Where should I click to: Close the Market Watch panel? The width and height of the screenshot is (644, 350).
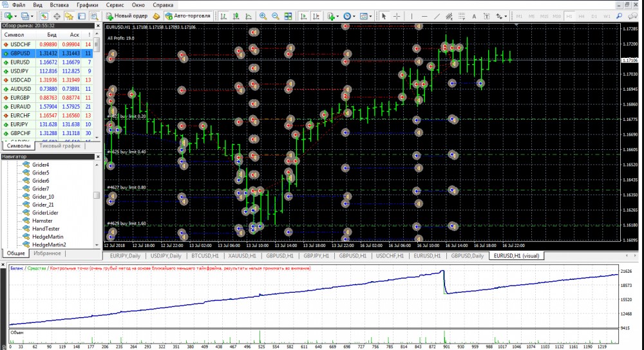pos(98,26)
